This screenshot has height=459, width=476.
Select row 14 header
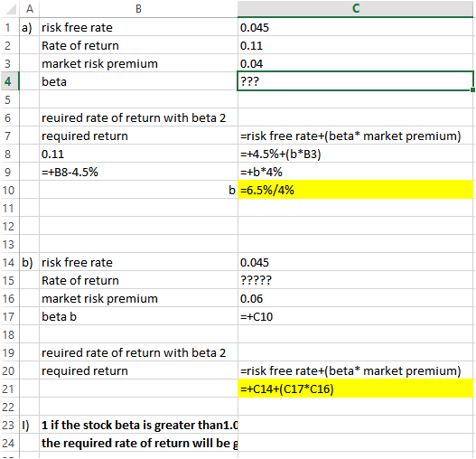[9, 262]
